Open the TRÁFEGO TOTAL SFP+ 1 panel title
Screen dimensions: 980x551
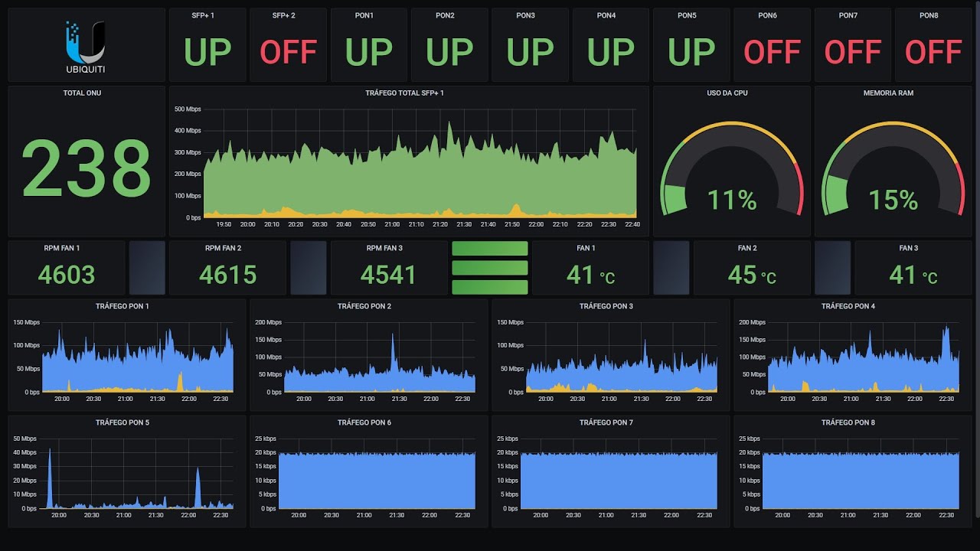click(405, 93)
